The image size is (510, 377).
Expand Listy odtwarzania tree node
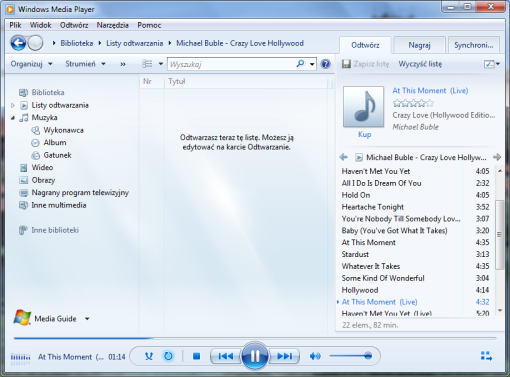click(13, 105)
